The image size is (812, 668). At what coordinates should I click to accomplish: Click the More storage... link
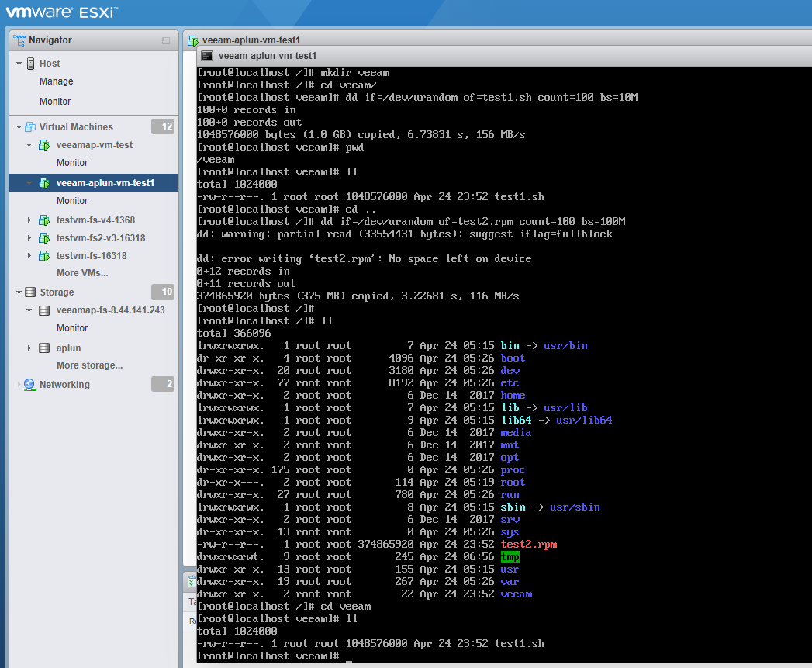pos(90,365)
